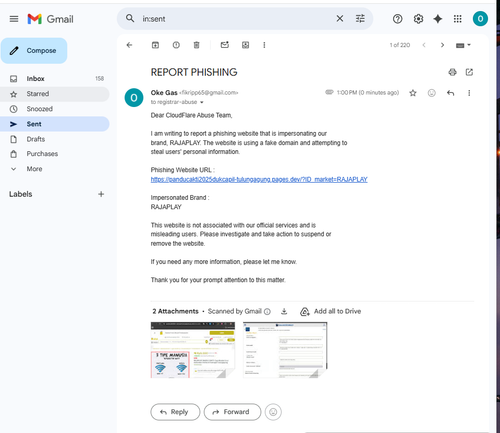Open email in a new window

[x=469, y=72]
